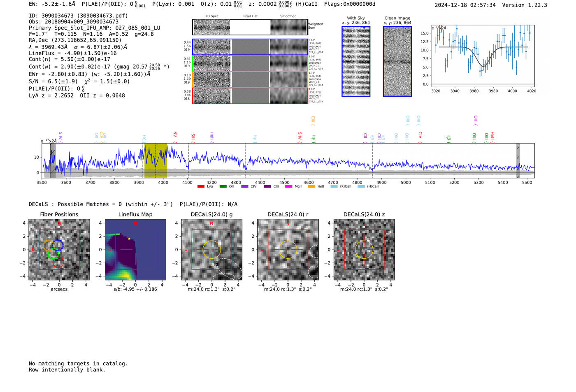Screen dimensions: 576x392
Task: Open the DECaLS(24.0) z cutout
Action: pyautogui.click(x=364, y=250)
